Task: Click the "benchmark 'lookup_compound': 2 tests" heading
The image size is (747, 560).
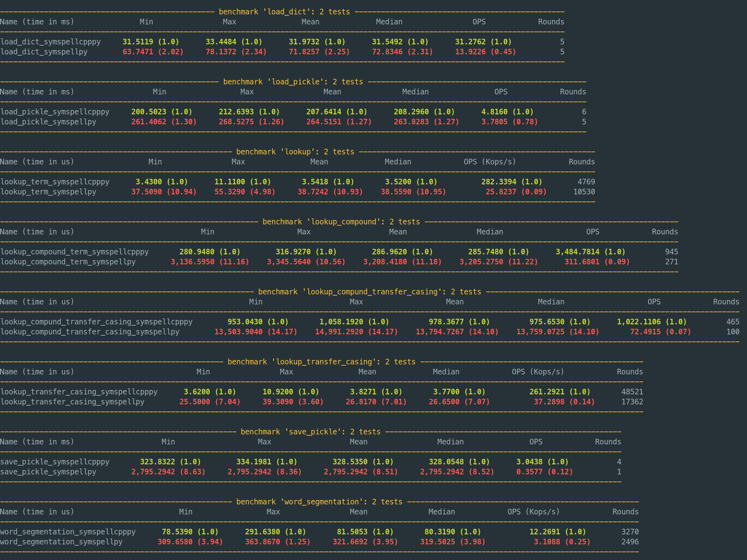Action: point(341,222)
